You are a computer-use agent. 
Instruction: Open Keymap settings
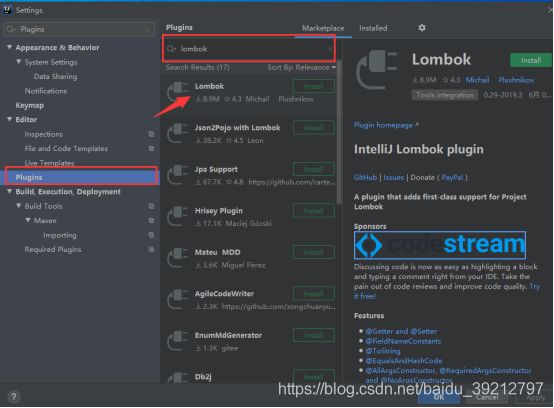30,105
